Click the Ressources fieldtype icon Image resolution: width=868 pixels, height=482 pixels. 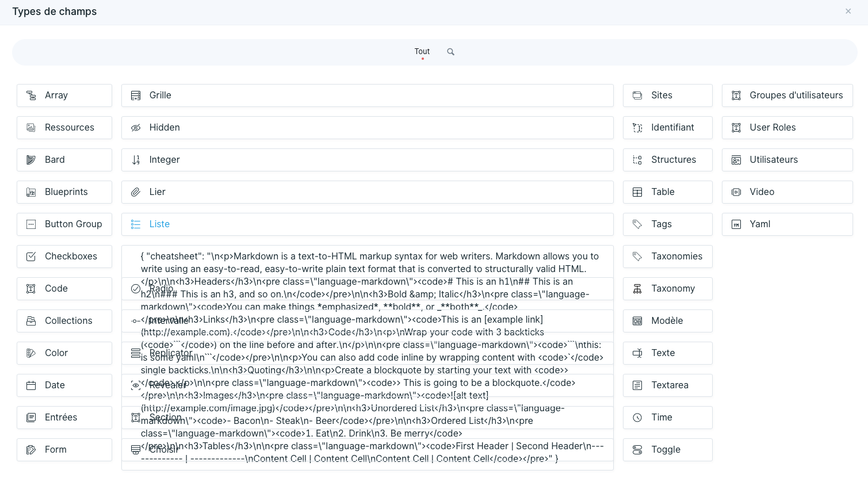coord(32,128)
